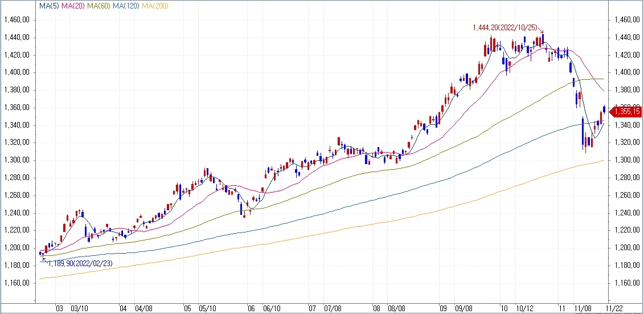Viewport: 644px width, 314px height.
Task: Click the 03/10 date axis label
Action: 80,308
